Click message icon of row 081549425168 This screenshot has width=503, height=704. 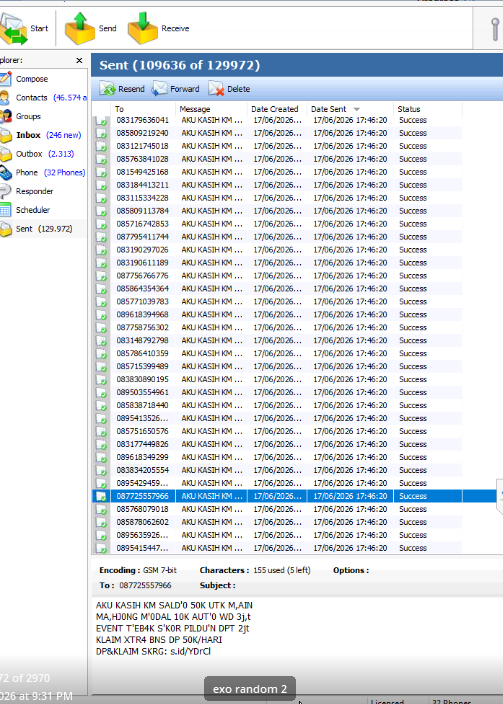102,172
